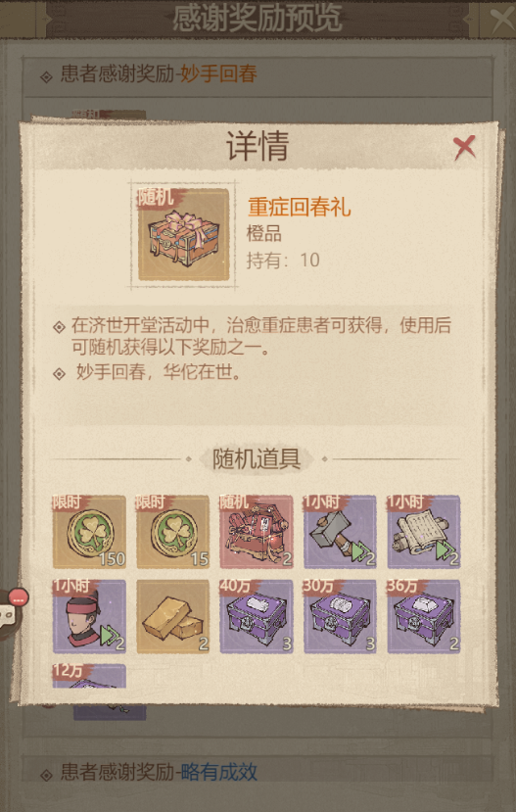The image size is (516, 812).
Task: Tap the partially visible 12万 chest
Action: point(89,676)
